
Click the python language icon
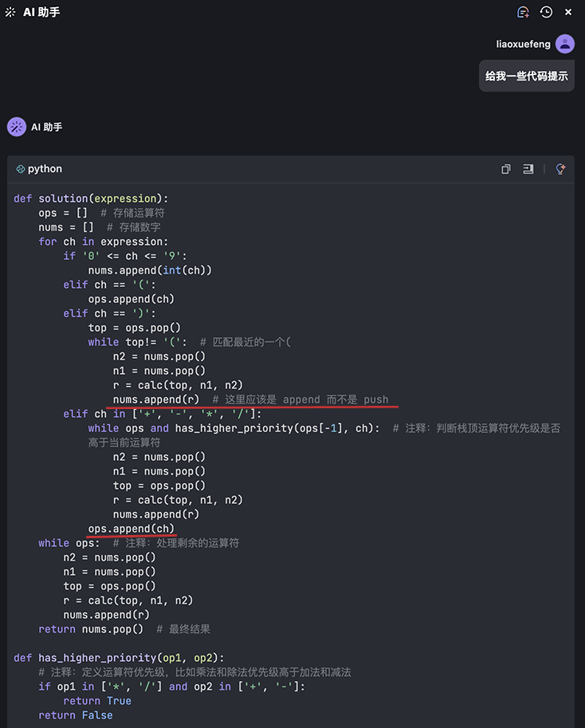coord(20,169)
